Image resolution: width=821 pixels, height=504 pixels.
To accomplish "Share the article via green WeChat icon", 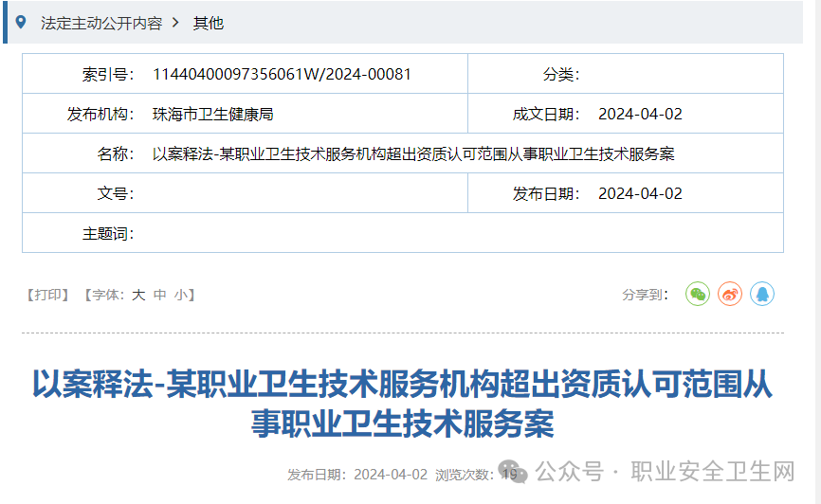I will (x=698, y=294).
